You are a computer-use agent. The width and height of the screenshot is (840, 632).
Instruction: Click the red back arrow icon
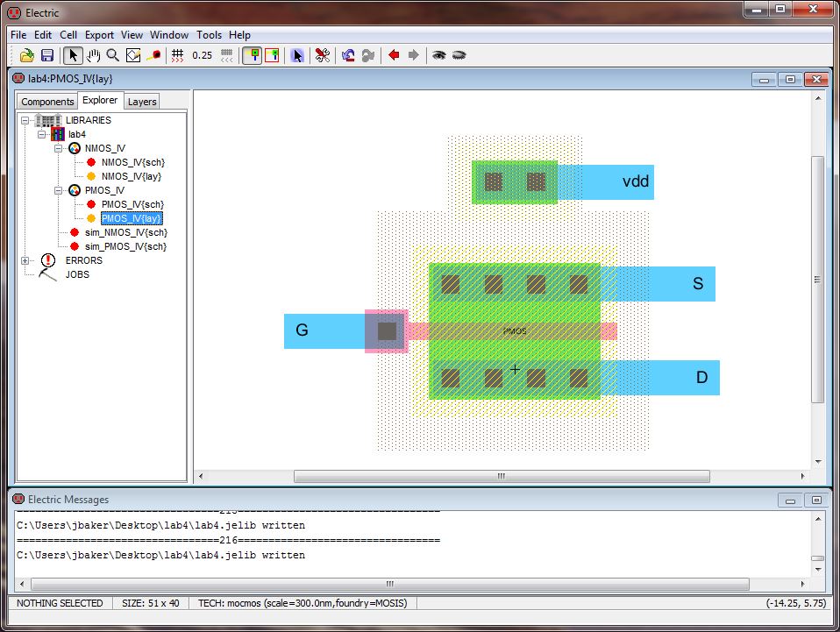(x=394, y=55)
